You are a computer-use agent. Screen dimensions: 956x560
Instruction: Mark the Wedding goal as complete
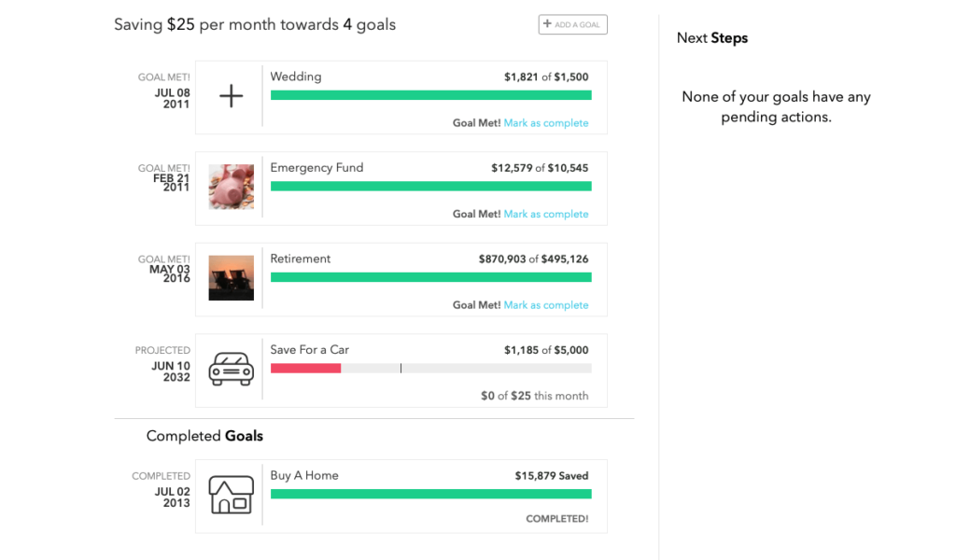click(x=546, y=123)
